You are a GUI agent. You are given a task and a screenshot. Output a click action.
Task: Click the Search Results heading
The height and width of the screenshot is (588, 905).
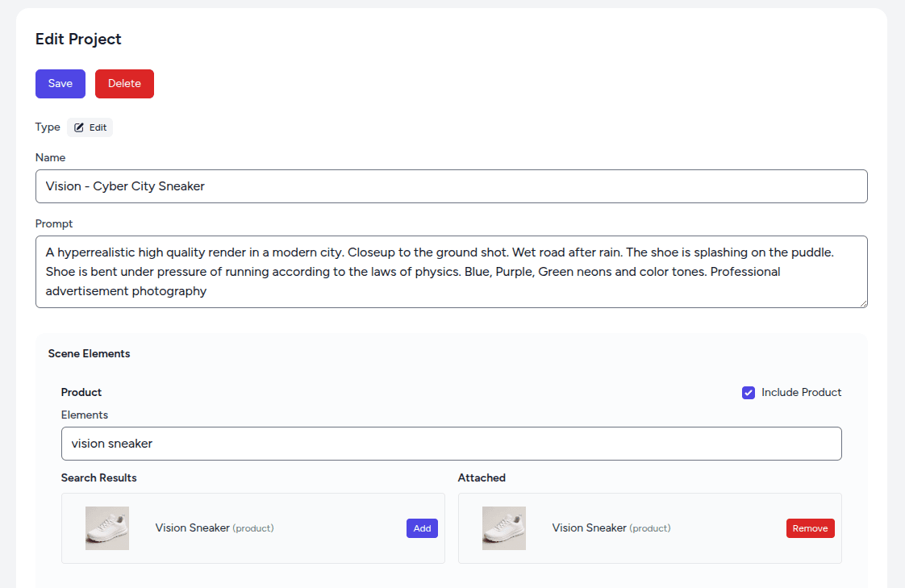[x=98, y=477]
